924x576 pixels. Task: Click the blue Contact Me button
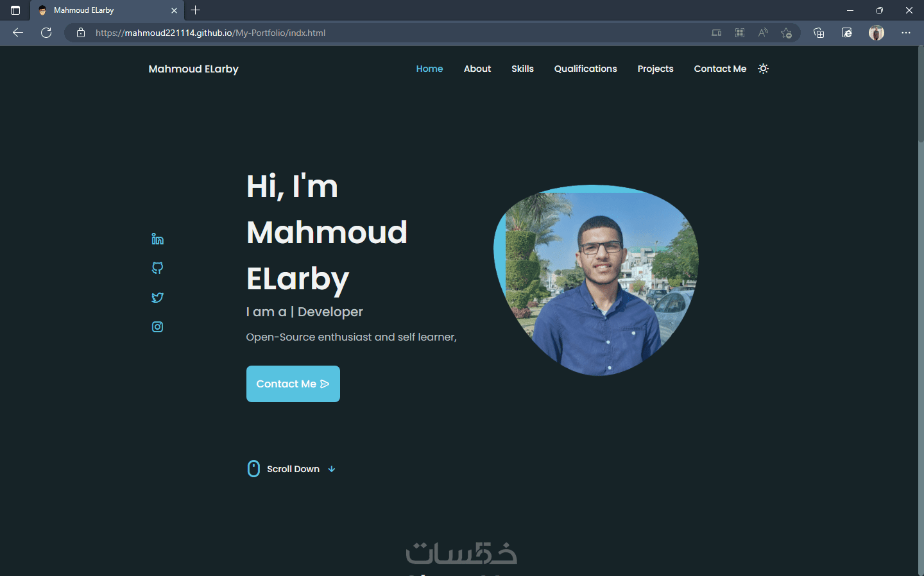tap(293, 384)
